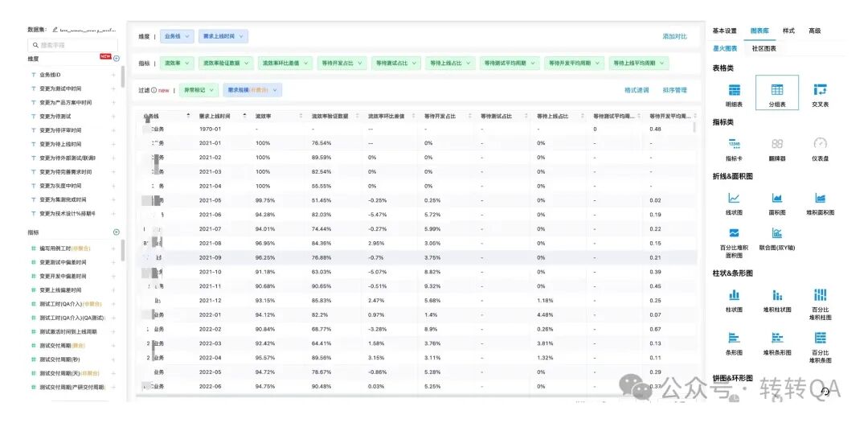868x423 pixels.
Task: Select the 交叉表 chart type icon
Action: [x=821, y=90]
